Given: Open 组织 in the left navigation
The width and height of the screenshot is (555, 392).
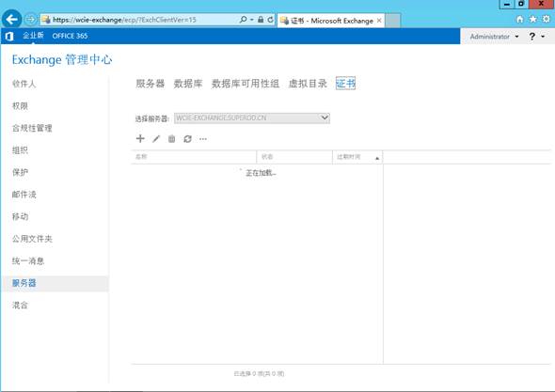Looking at the screenshot, I should (x=20, y=150).
